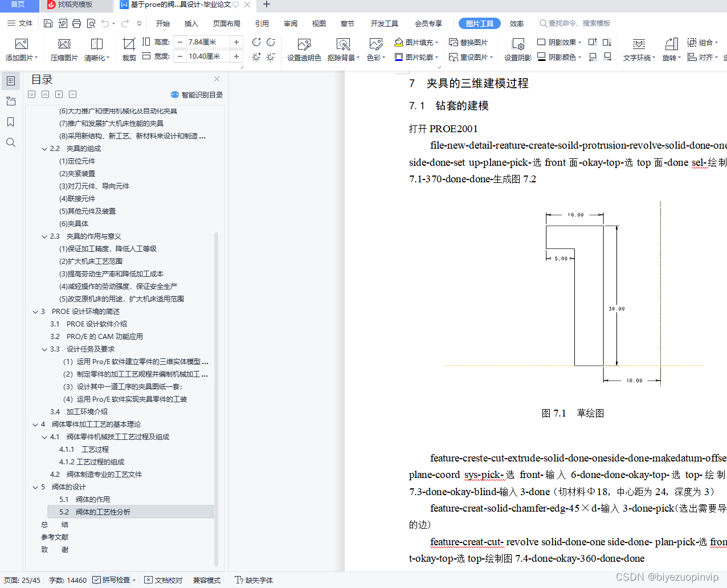727x588 pixels.
Task: Select the 压缩图片 (Compress Picture) tool
Action: pos(64,50)
